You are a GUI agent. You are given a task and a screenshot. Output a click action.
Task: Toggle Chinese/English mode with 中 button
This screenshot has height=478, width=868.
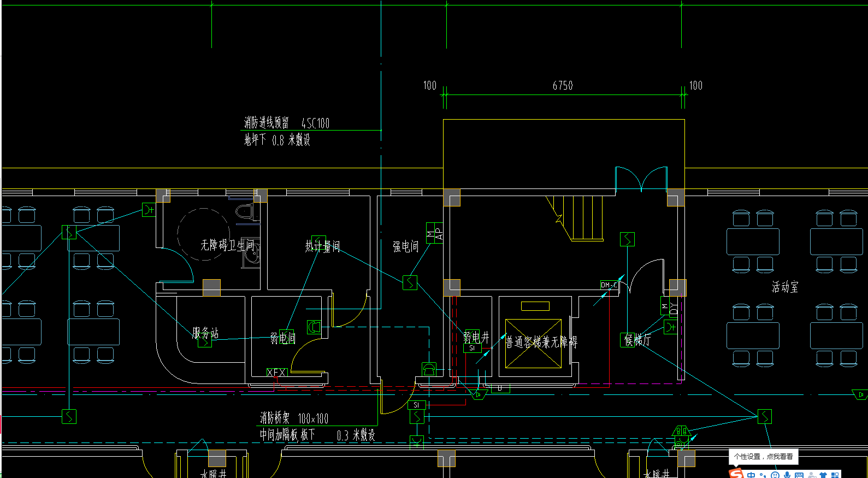[751, 475]
